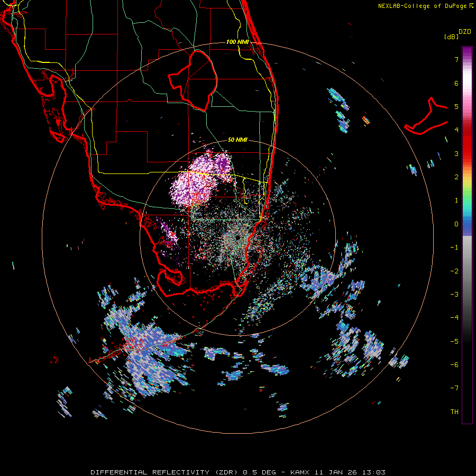Click the 0 dB scale label
The height and width of the screenshot is (476, 476).
pos(456,224)
